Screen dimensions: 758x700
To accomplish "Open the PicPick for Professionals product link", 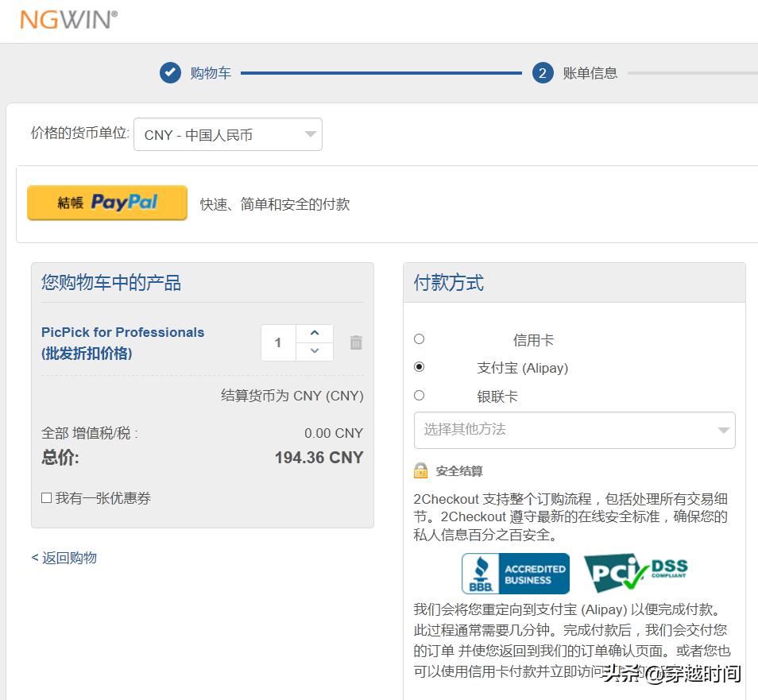I will [122, 332].
